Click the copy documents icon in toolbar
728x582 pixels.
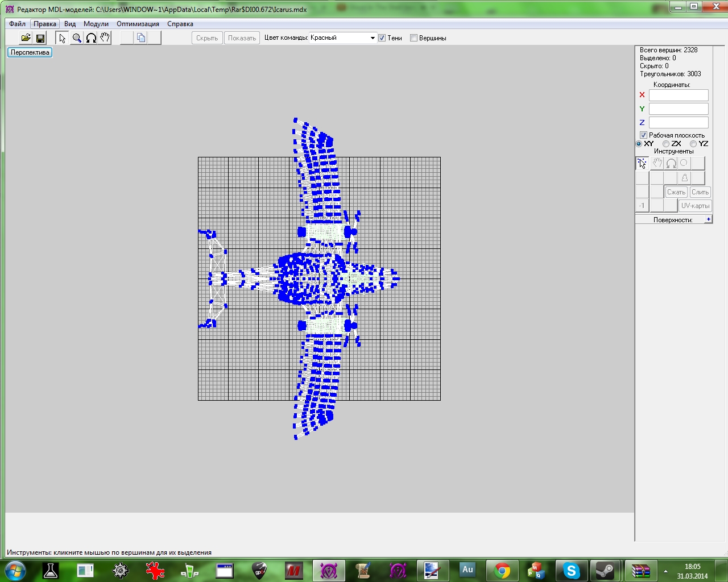(141, 38)
